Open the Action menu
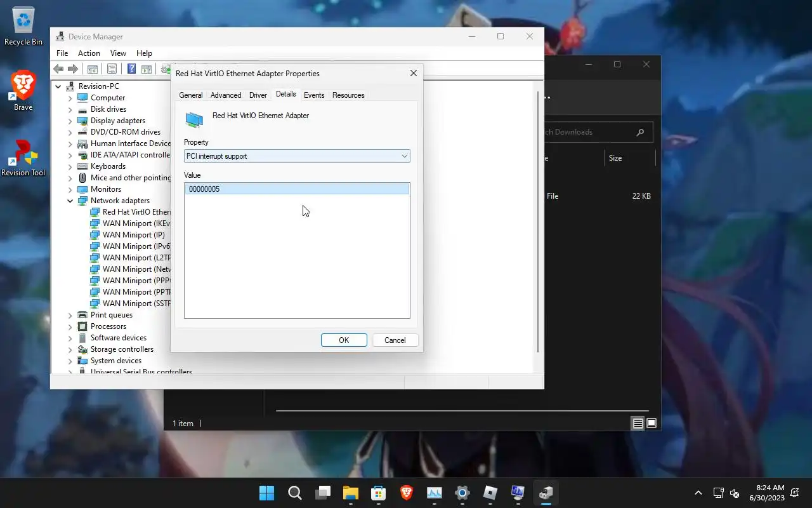The width and height of the screenshot is (812, 508). 89,53
